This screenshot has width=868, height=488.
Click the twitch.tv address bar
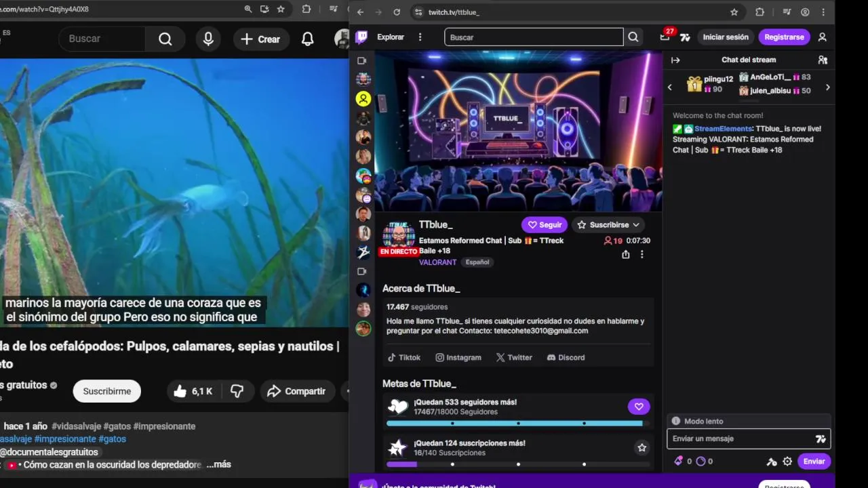coord(576,12)
